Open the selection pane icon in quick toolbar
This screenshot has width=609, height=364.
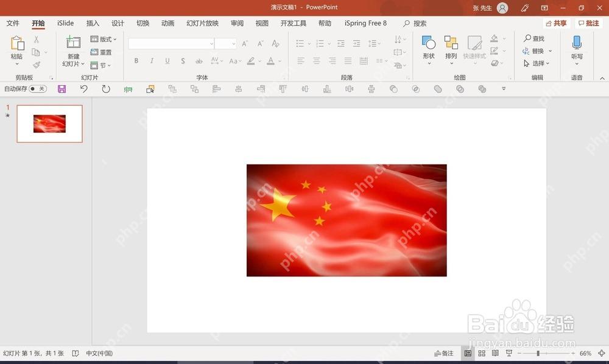(x=150, y=89)
